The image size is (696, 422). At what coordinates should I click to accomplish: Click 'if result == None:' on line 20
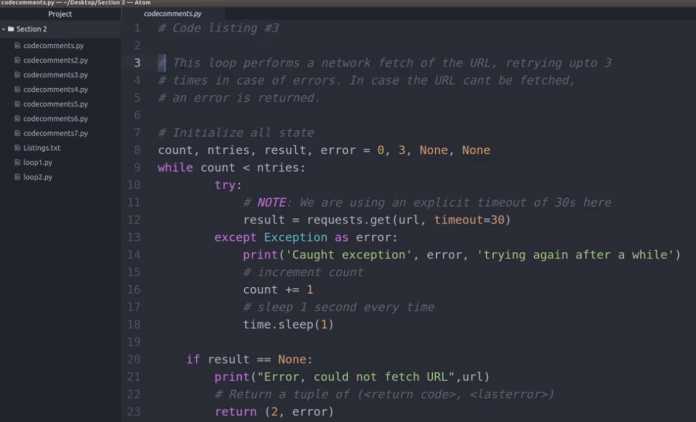pos(249,359)
